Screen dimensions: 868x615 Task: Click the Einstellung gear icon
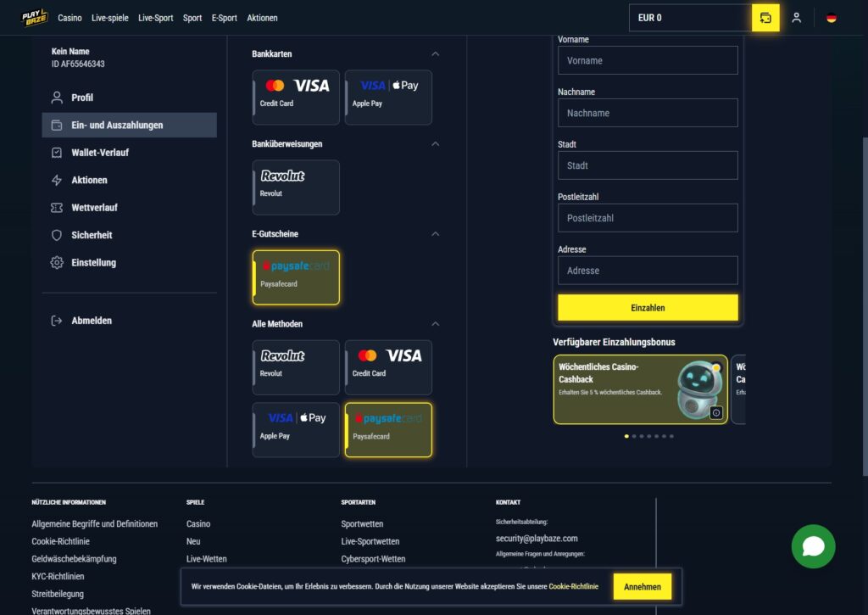[x=57, y=263]
